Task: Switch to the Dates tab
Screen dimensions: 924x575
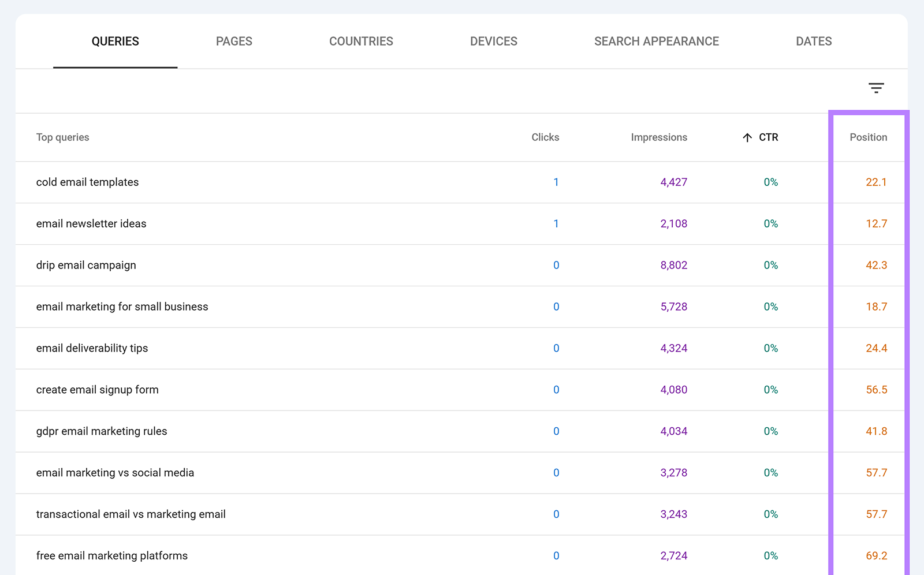Action: (814, 41)
